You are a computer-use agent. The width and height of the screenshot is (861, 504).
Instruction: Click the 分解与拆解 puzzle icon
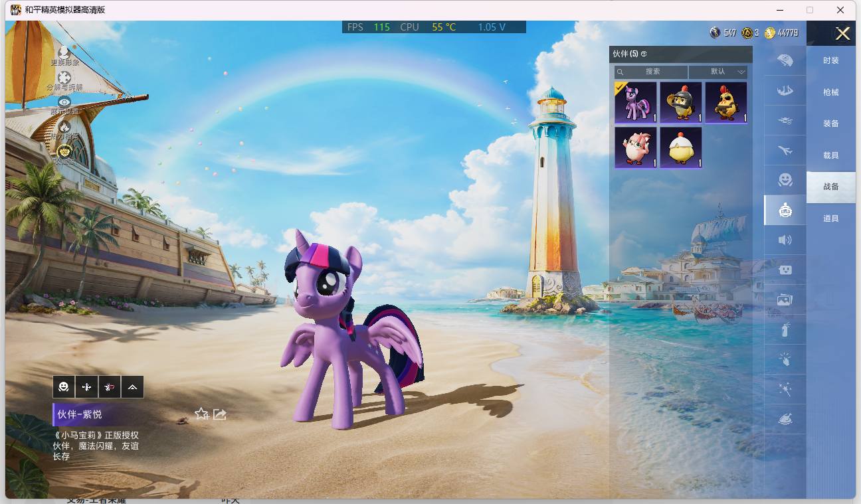64,77
